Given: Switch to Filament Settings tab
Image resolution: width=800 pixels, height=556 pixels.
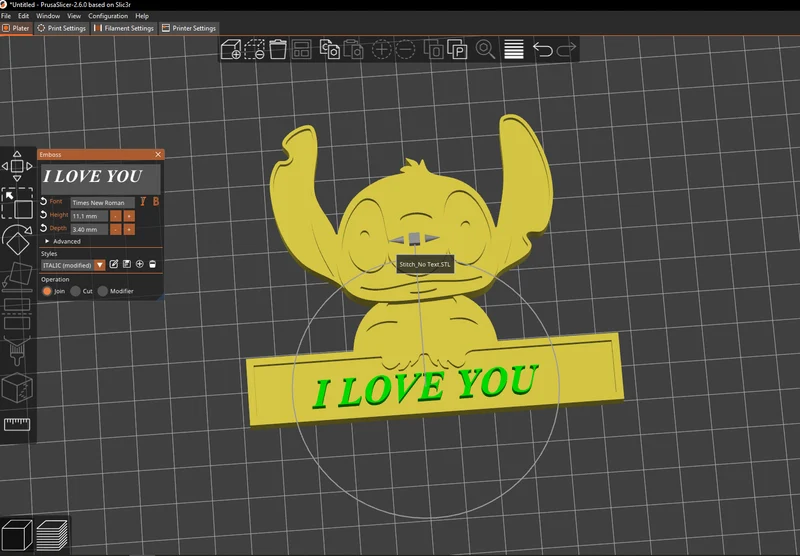Looking at the screenshot, I should [124, 28].
